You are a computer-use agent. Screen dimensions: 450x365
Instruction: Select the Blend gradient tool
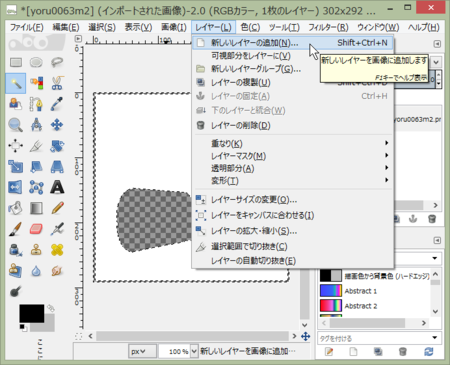(x=36, y=208)
